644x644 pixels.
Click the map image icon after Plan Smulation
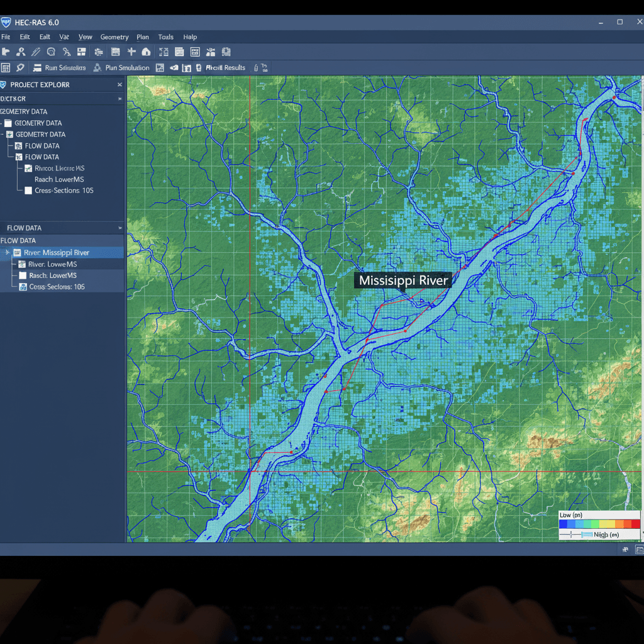click(160, 68)
